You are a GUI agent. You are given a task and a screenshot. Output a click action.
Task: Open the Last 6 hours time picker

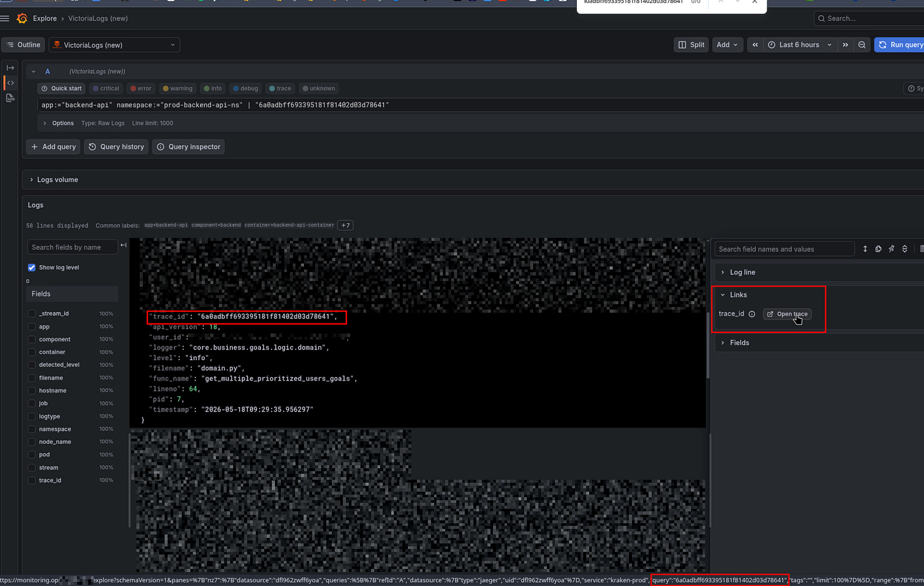click(x=800, y=45)
